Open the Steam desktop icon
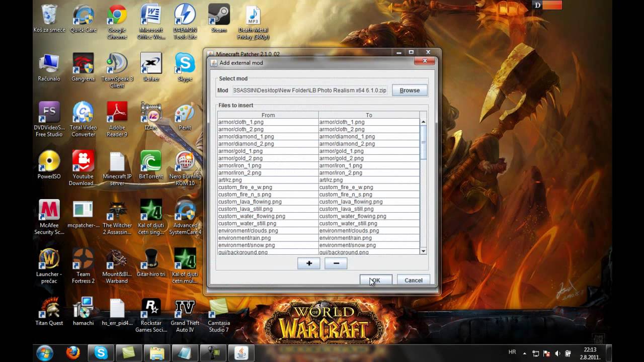Image resolution: width=644 pixels, height=362 pixels. pos(219,19)
